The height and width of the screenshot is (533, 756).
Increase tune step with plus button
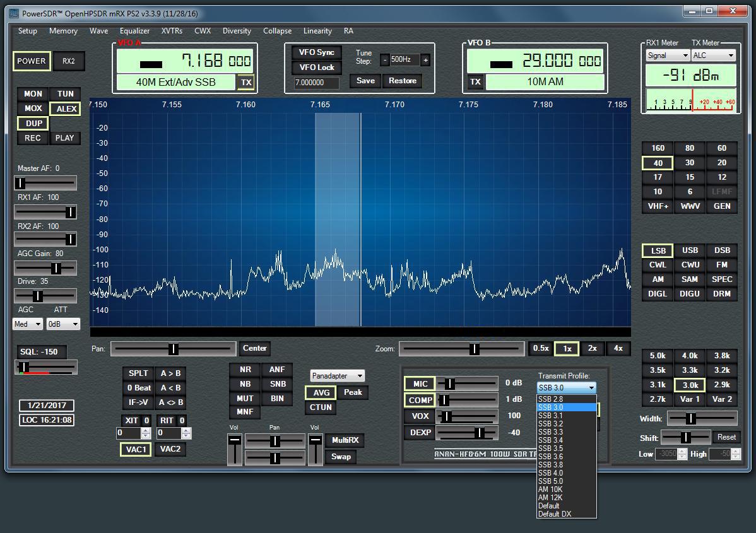pos(425,60)
